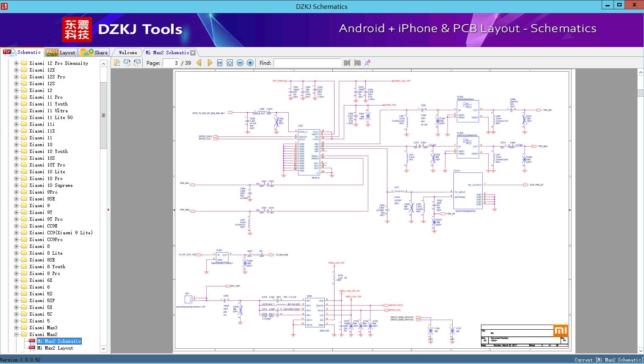Click the match case search icon
The image size is (644, 364).
(x=368, y=63)
